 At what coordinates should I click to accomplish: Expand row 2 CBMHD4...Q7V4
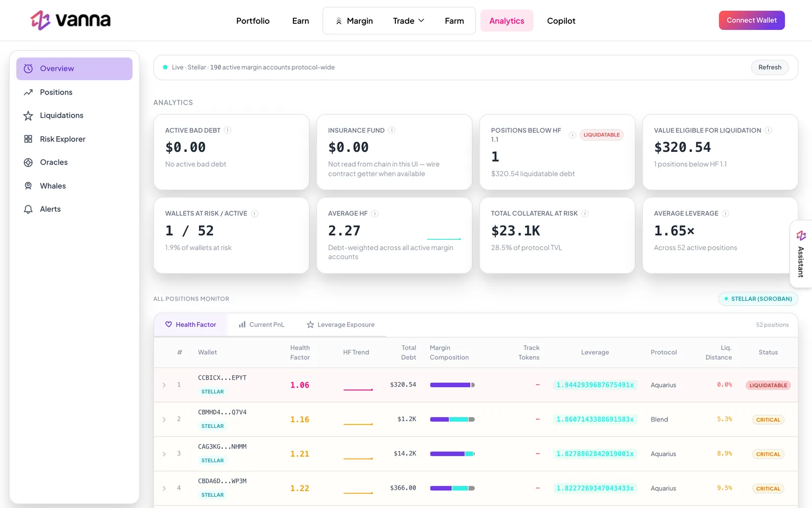coord(164,420)
